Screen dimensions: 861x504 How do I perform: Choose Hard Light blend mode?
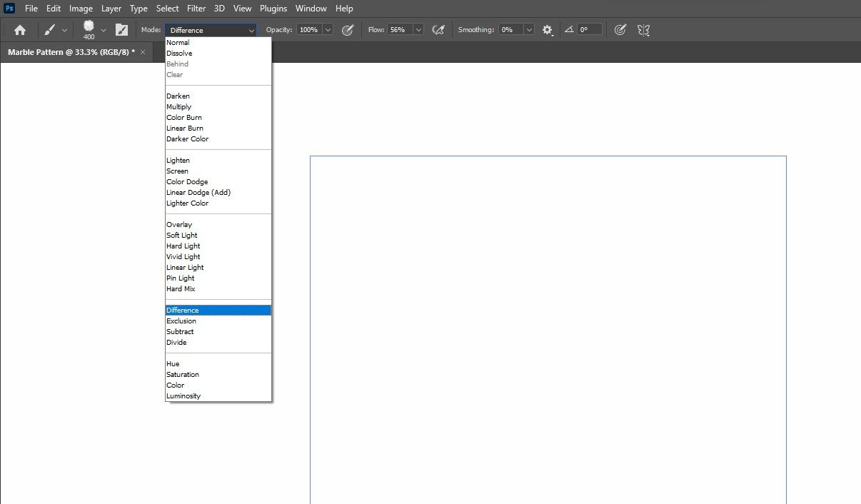[218, 246]
